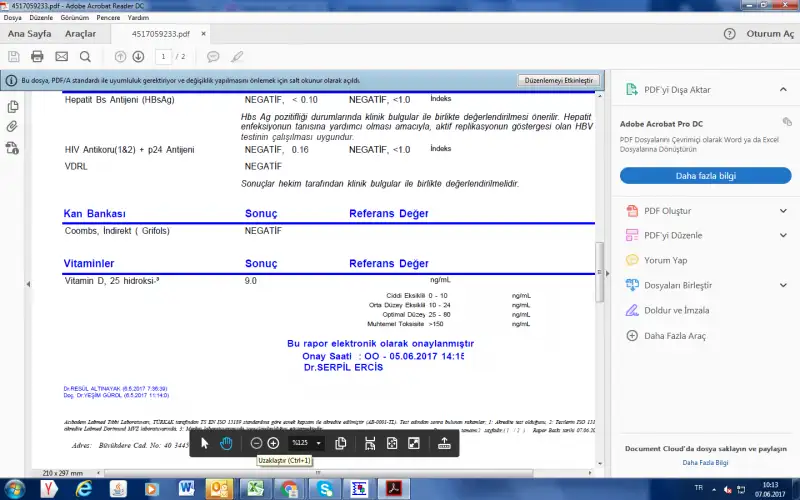Select the hand pan tool
Screen dimensions: 800x500
click(x=227, y=443)
